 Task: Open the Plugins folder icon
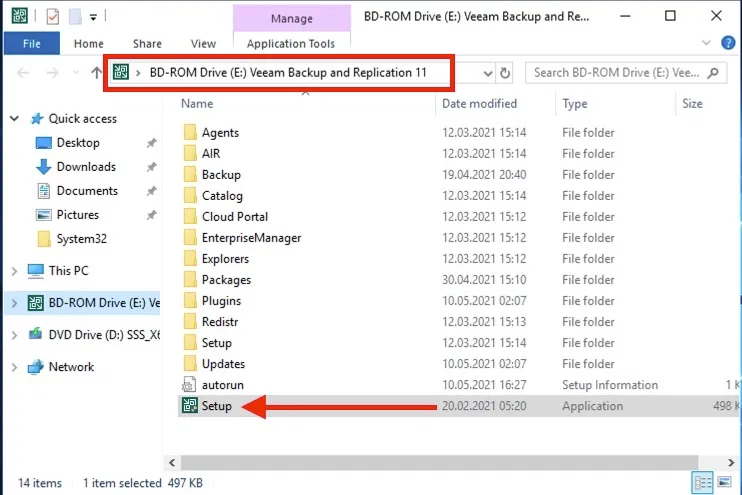point(190,301)
